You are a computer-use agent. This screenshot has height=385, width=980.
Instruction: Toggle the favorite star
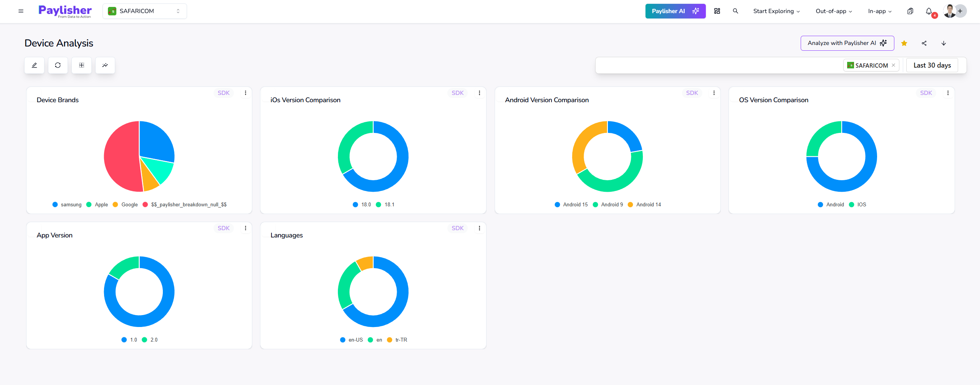(904, 43)
